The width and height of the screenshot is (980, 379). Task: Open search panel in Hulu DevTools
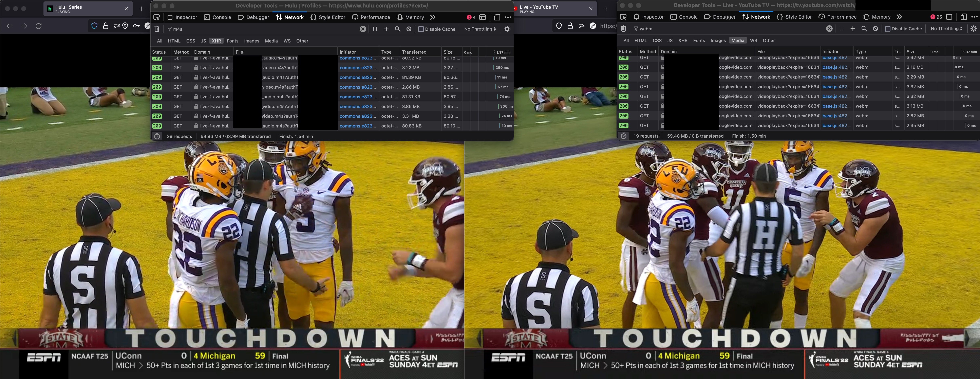[398, 29]
